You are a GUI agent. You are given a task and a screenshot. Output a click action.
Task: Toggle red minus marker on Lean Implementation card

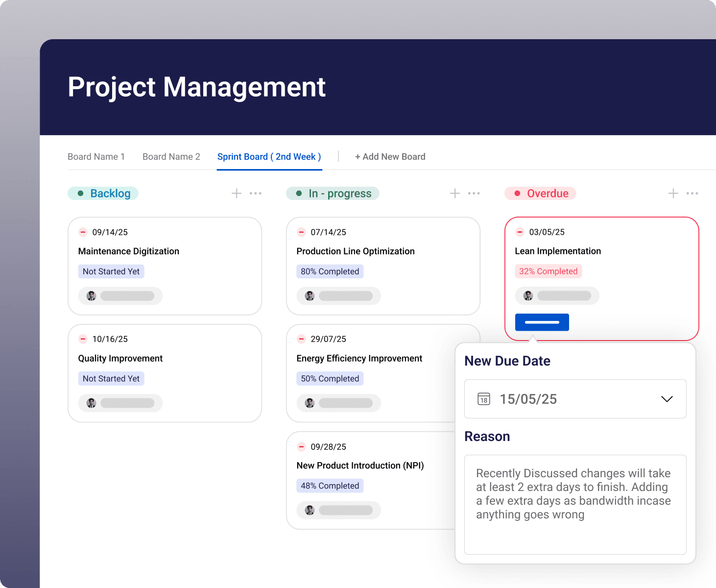[x=520, y=232]
